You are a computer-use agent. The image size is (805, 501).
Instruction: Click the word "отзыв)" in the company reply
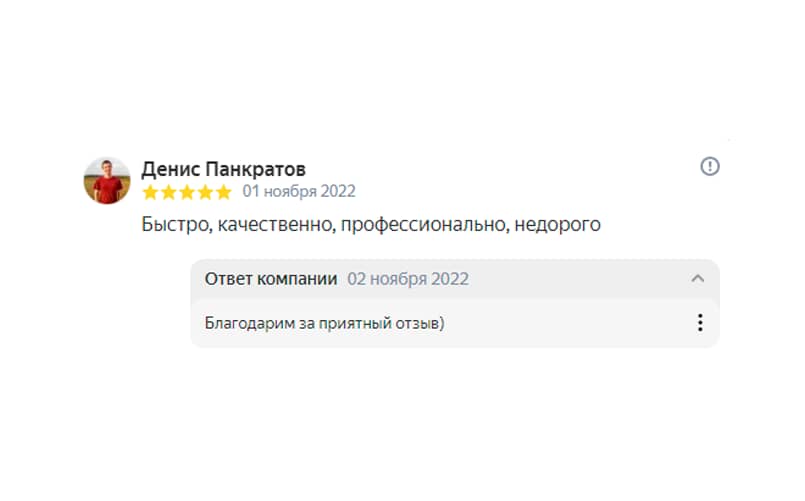tap(421, 323)
